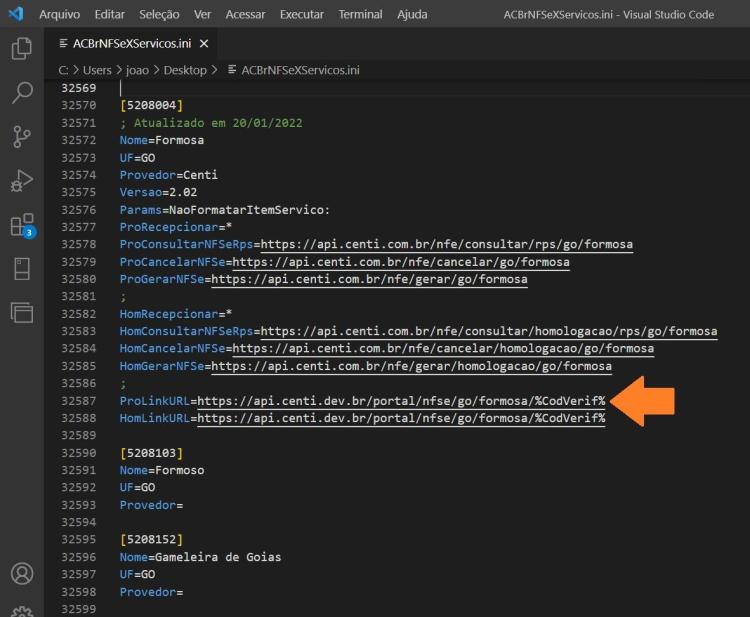Open the Seleção menu
Viewport: 750px width, 617px height.
(x=159, y=15)
